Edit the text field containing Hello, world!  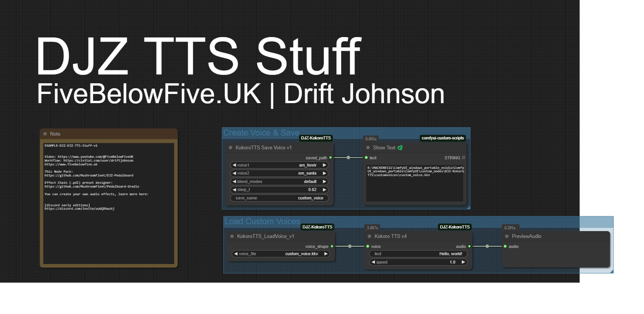(x=418, y=254)
